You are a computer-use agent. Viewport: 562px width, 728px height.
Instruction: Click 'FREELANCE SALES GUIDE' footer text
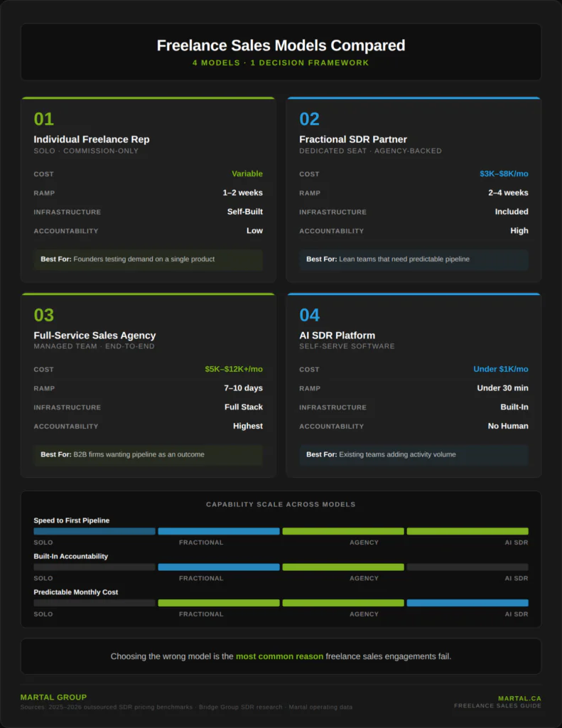click(497, 706)
